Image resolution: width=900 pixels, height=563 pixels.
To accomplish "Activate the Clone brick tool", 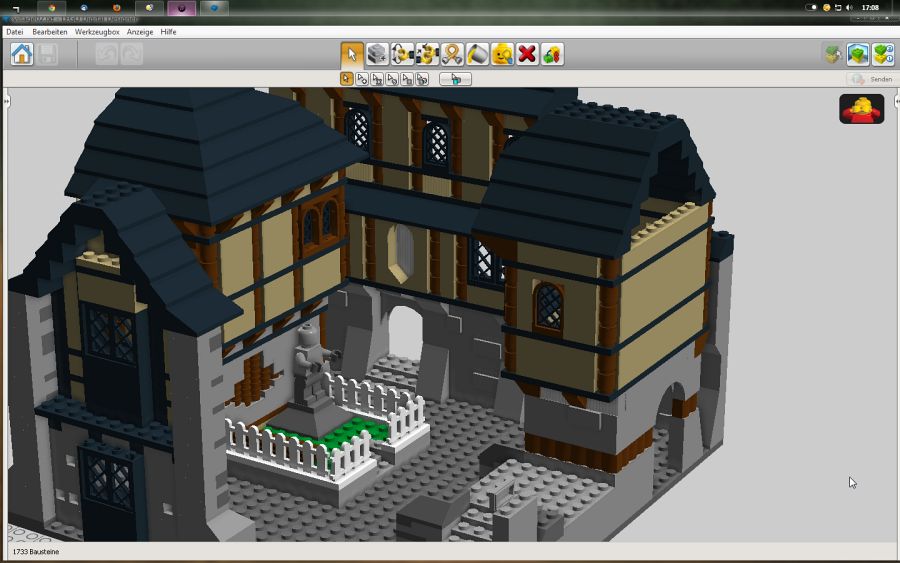I will [x=377, y=54].
